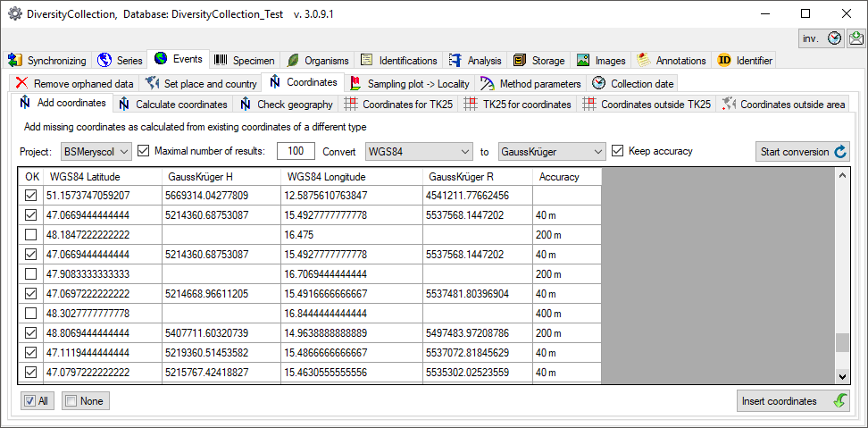Check OK for row with latitude 47.9083333333333
868x428 pixels.
pyautogui.click(x=31, y=274)
